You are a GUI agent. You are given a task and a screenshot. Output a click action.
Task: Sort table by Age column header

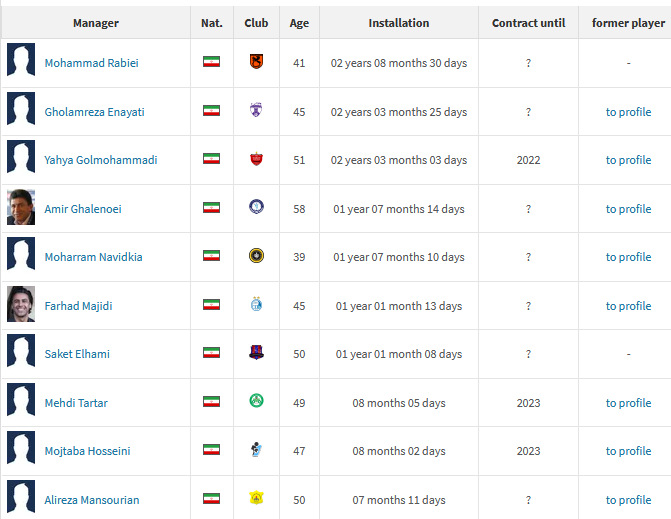pos(299,23)
